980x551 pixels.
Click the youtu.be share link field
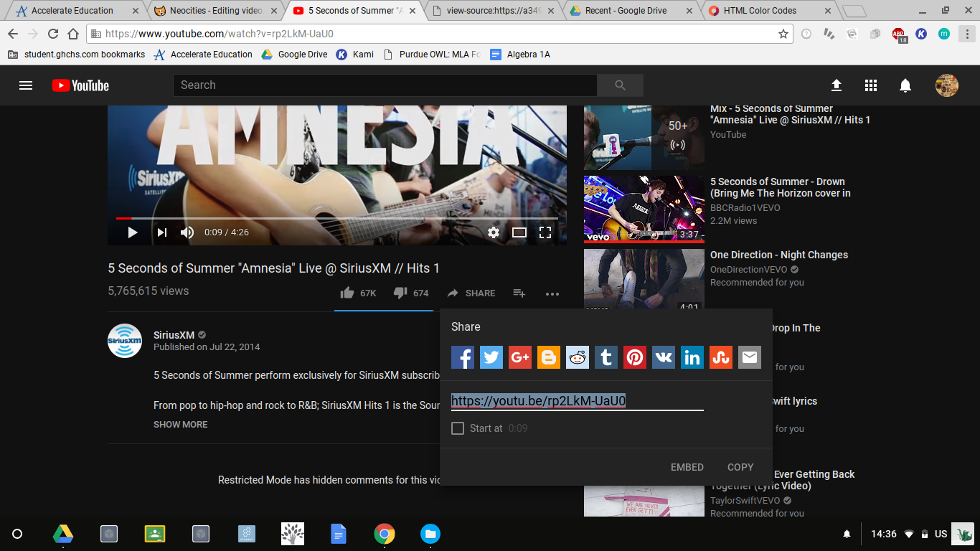coord(577,400)
